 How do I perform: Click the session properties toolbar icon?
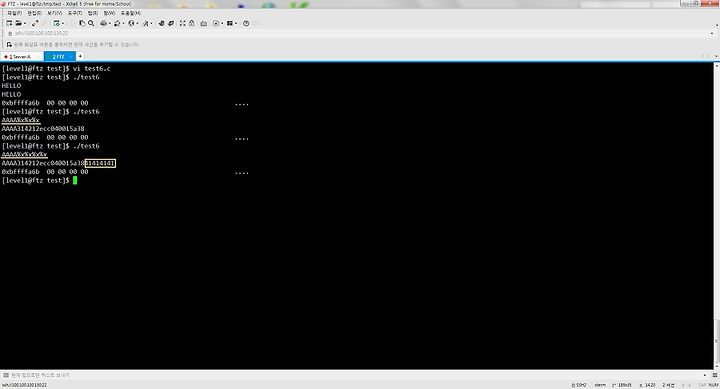coord(56,23)
